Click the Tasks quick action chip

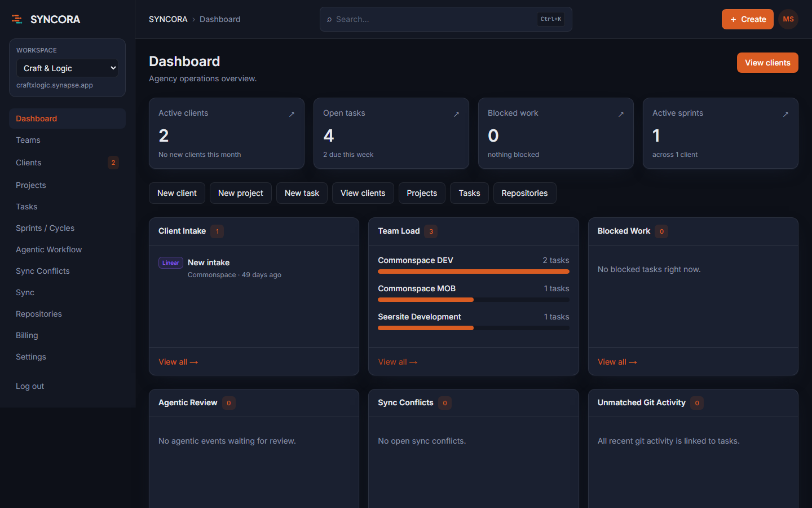(469, 193)
